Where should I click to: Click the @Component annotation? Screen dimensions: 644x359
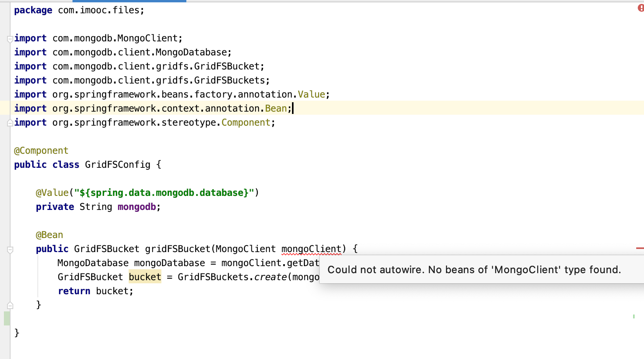[41, 151]
